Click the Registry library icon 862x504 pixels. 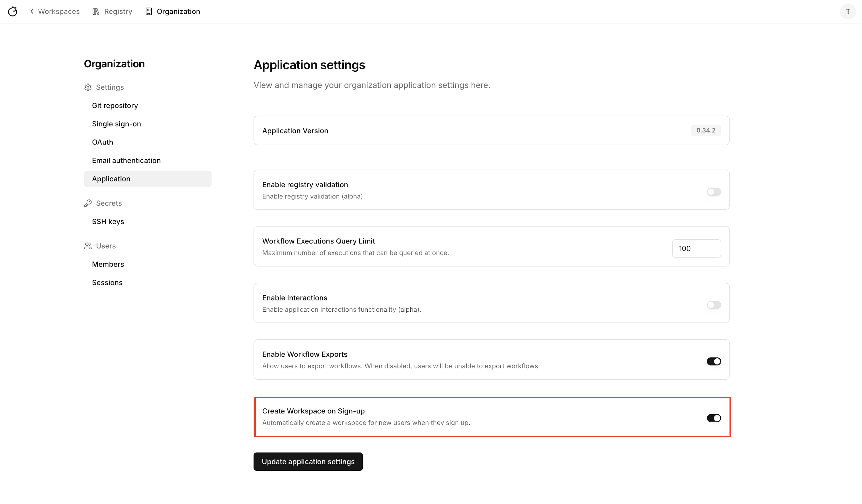coord(96,12)
